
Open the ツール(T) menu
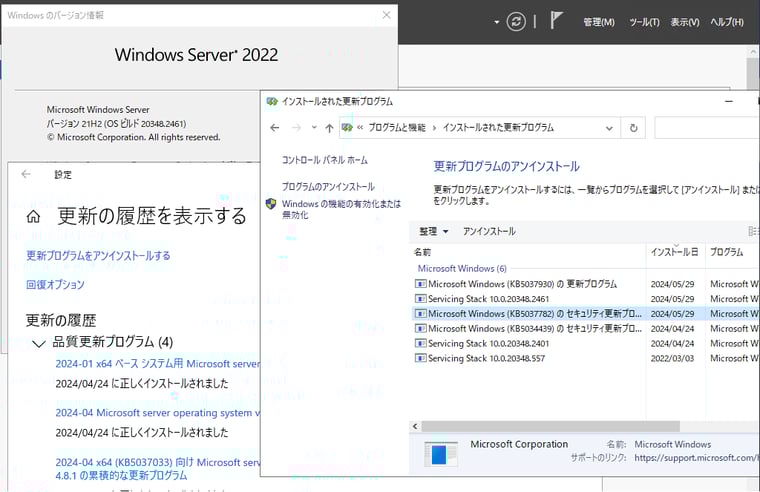click(644, 22)
